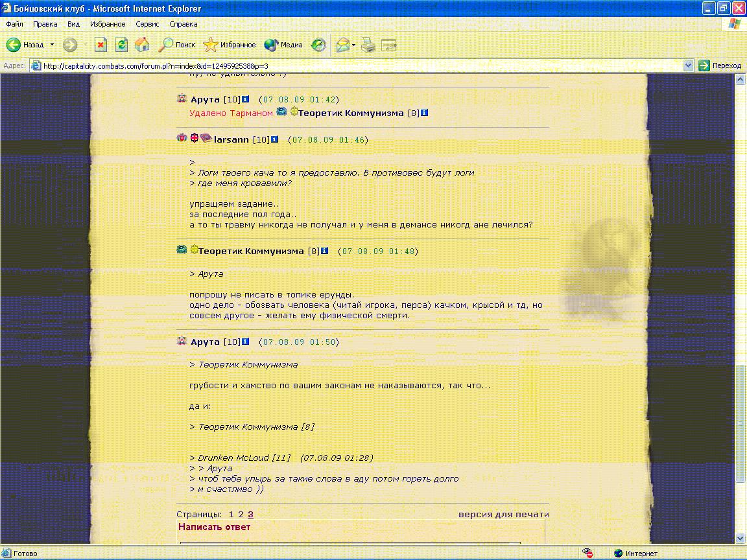747x560 pixels.
Task: Open the Файл menu
Action: tap(14, 24)
